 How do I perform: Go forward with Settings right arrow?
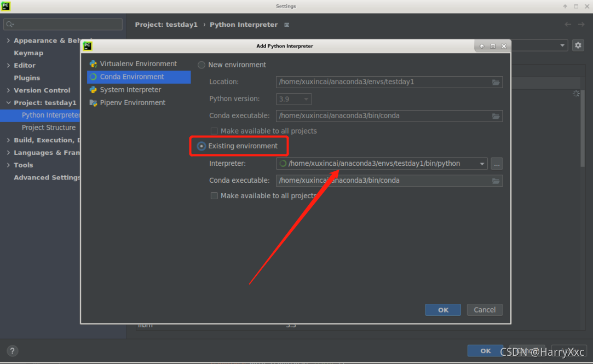(582, 25)
